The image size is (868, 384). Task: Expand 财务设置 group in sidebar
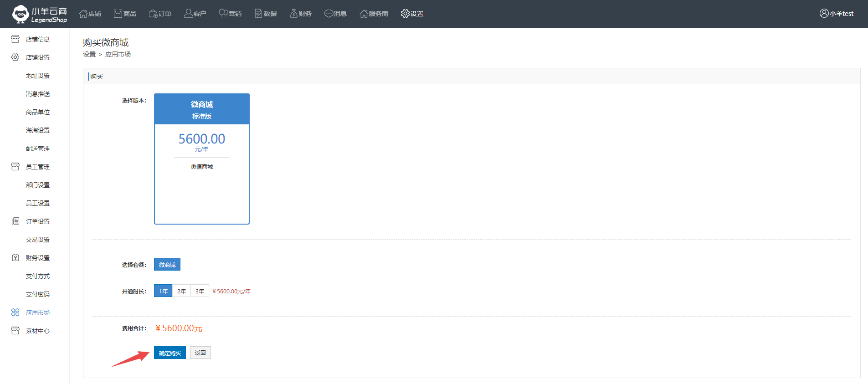[x=37, y=258]
